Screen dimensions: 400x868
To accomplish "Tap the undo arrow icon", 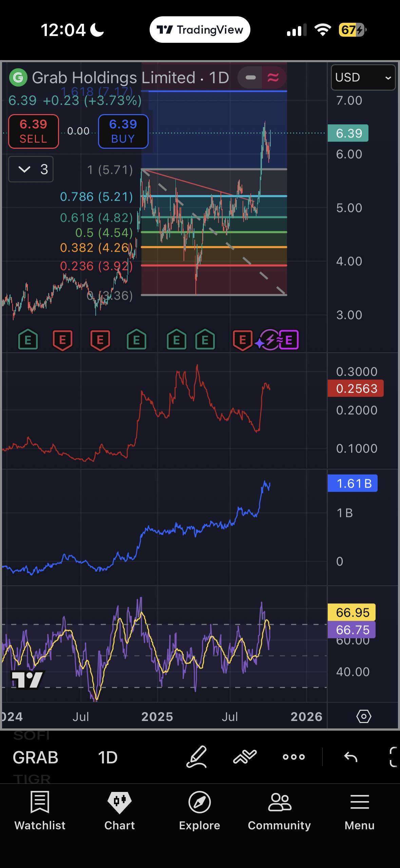I will (350, 757).
